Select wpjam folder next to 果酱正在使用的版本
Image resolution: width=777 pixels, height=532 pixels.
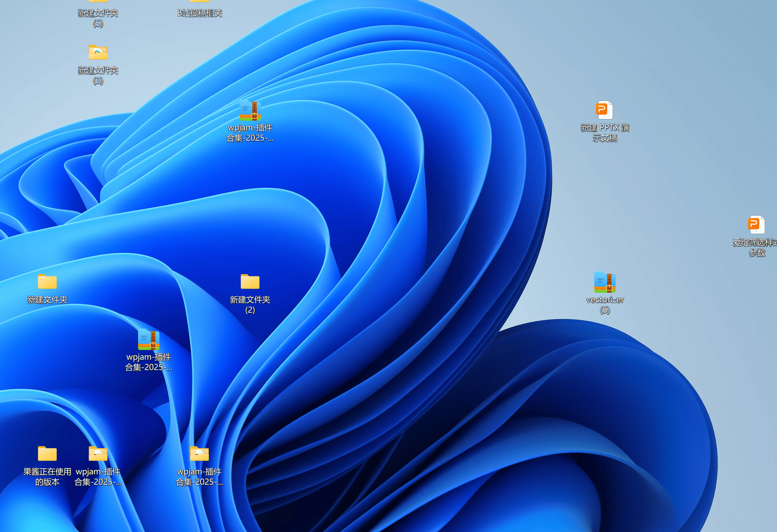click(98, 453)
